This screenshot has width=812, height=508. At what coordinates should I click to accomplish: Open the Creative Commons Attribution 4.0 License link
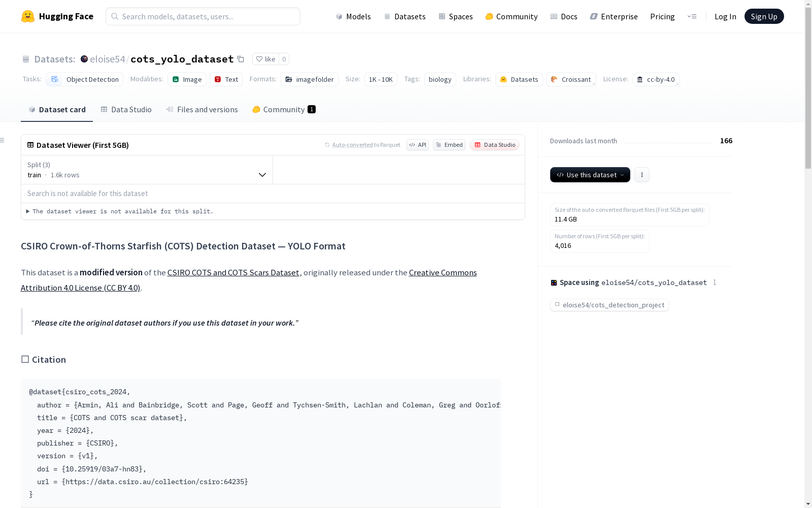(x=249, y=280)
